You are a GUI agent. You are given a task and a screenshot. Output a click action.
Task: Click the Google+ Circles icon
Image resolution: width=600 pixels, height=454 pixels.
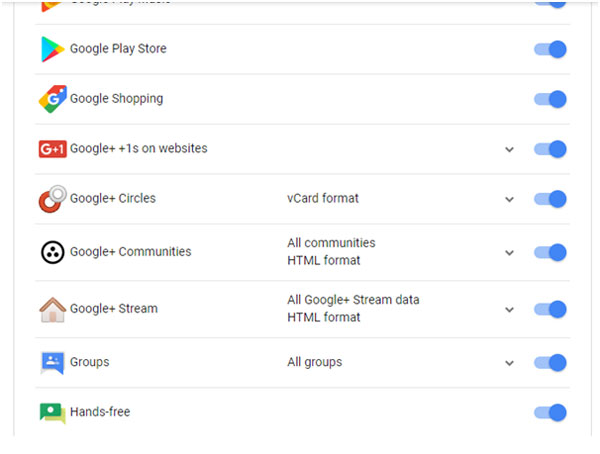52,198
